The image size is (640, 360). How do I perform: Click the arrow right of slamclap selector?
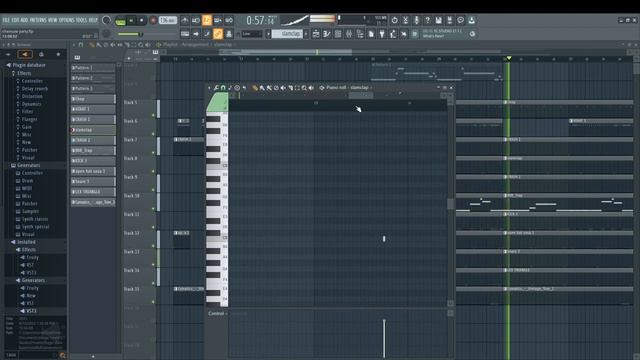tap(306, 34)
